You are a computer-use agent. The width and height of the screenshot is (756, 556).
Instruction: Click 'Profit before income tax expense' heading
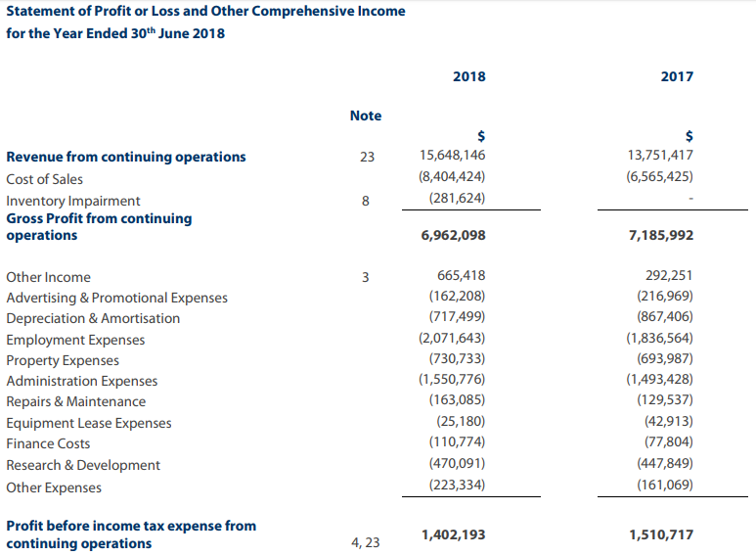point(131,534)
